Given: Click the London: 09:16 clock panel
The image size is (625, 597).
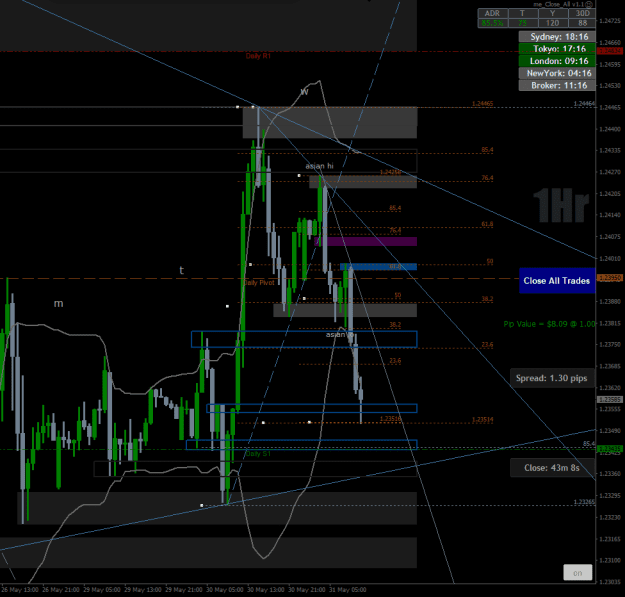Looking at the screenshot, I should pos(557,61).
